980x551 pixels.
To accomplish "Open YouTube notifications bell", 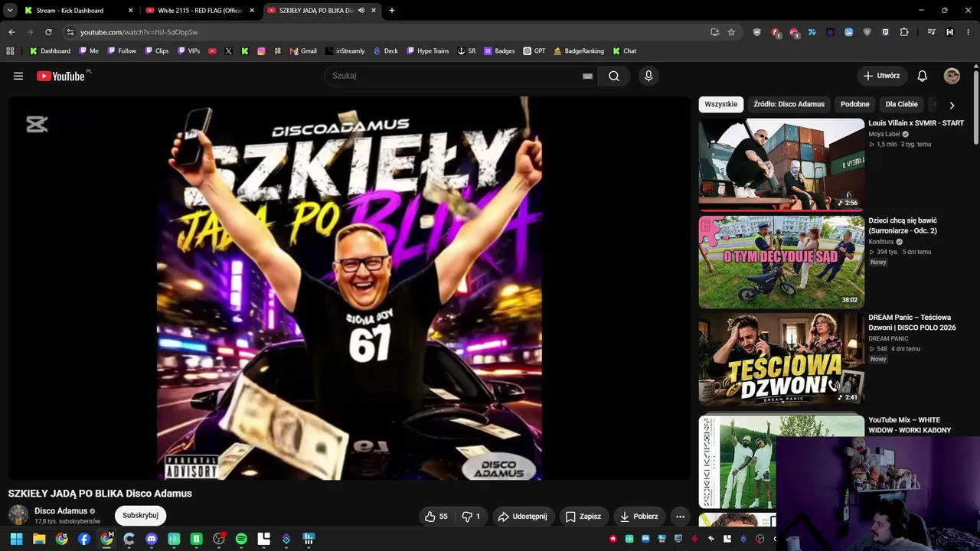I will (923, 76).
